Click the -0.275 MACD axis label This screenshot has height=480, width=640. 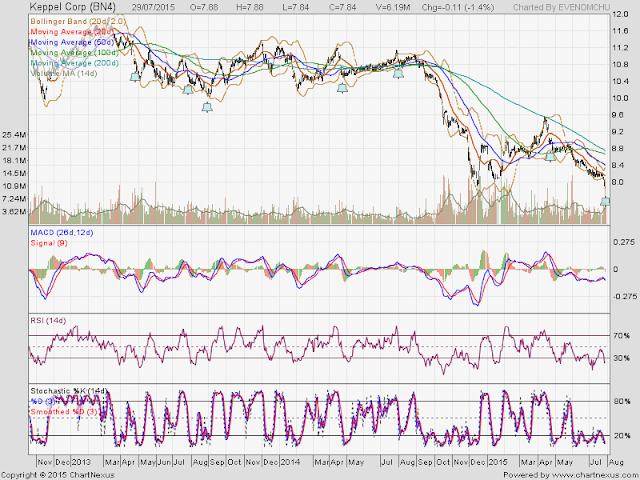[624, 296]
